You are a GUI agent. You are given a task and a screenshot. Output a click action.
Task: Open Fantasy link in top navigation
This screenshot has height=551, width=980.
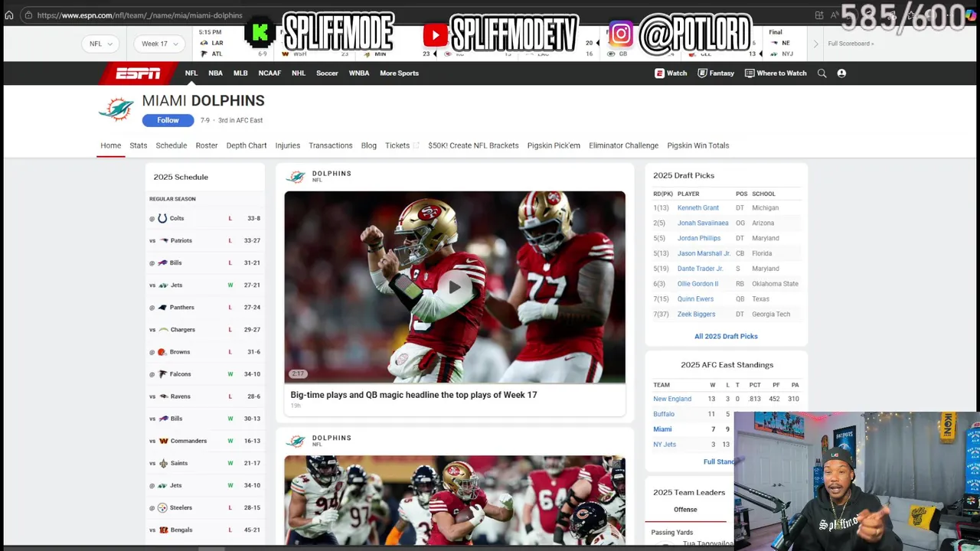pos(716,73)
